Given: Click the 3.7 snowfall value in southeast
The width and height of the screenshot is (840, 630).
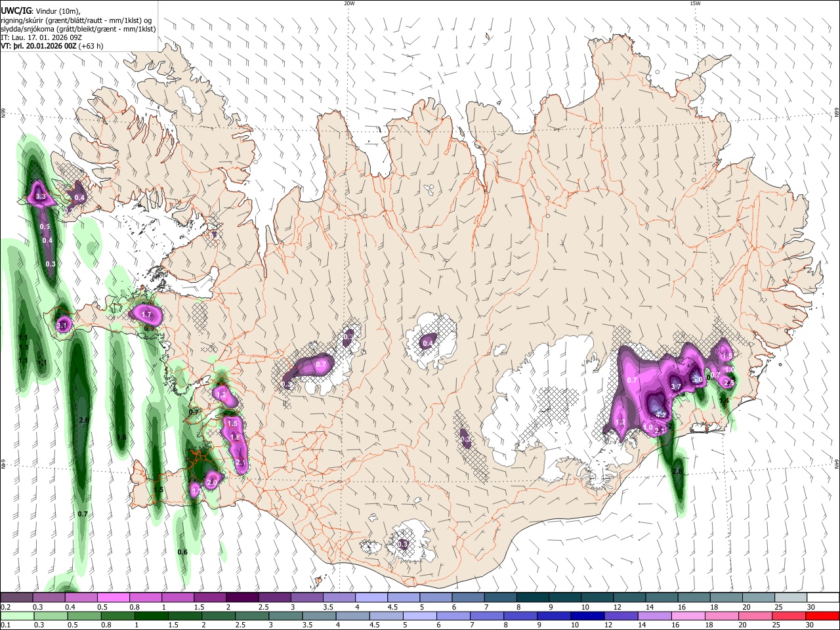Looking at the screenshot, I should 676,387.
